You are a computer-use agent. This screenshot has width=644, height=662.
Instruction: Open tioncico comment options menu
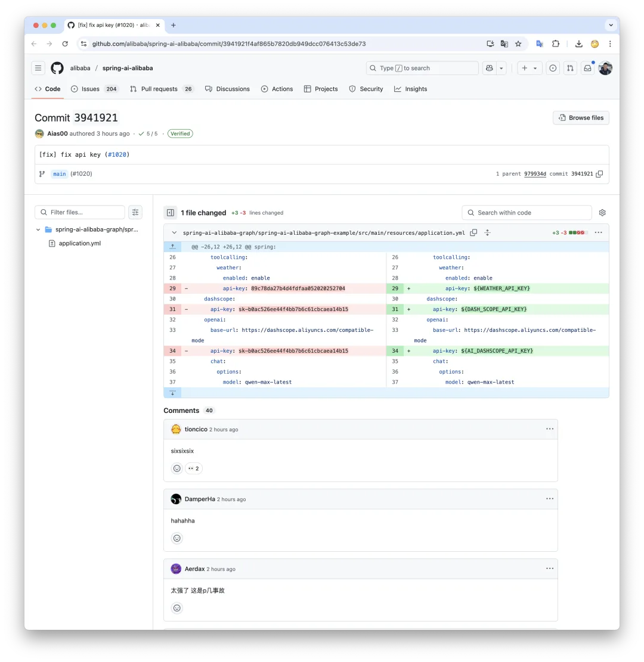(549, 429)
